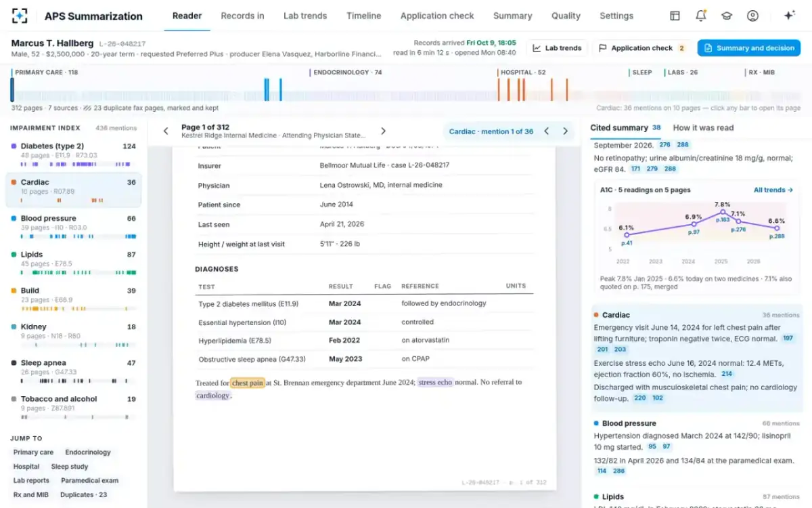The width and height of the screenshot is (812, 508).
Task: Click Endocrinology timeline section label
Action: coord(347,72)
